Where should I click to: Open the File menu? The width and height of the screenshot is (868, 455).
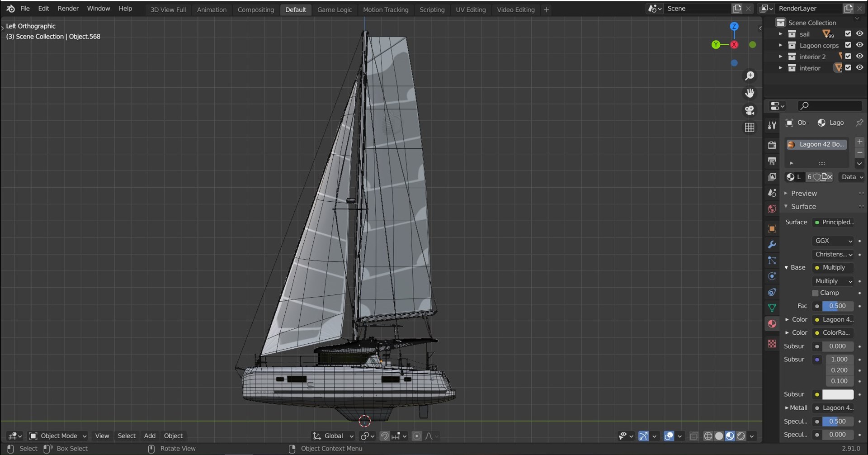click(25, 9)
